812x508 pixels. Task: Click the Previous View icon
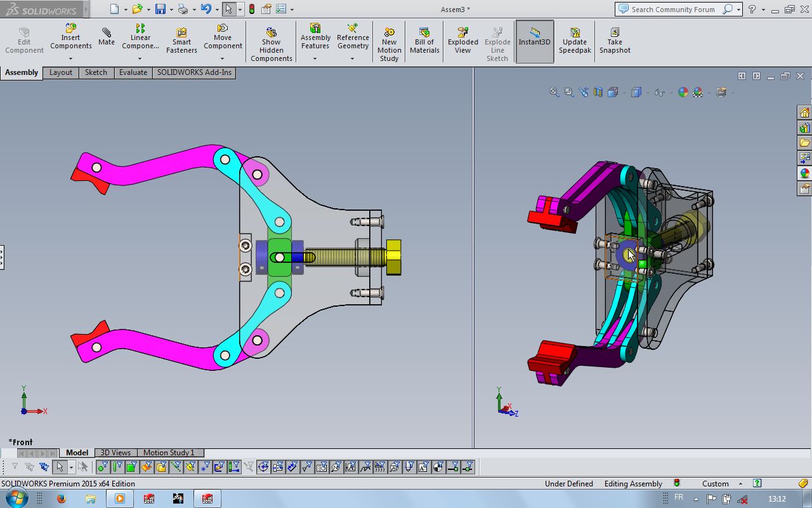pyautogui.click(x=584, y=92)
